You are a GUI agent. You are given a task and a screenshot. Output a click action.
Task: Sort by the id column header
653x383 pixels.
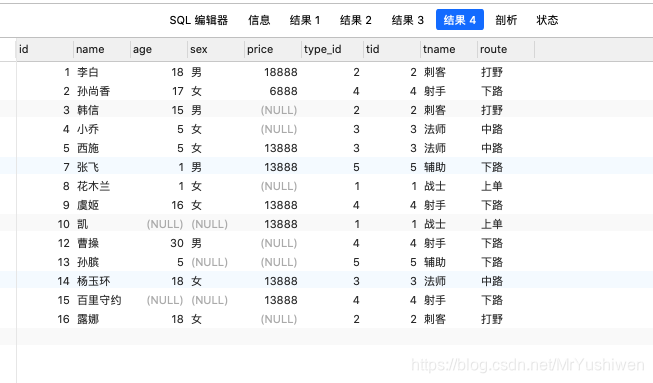[x=45, y=50]
